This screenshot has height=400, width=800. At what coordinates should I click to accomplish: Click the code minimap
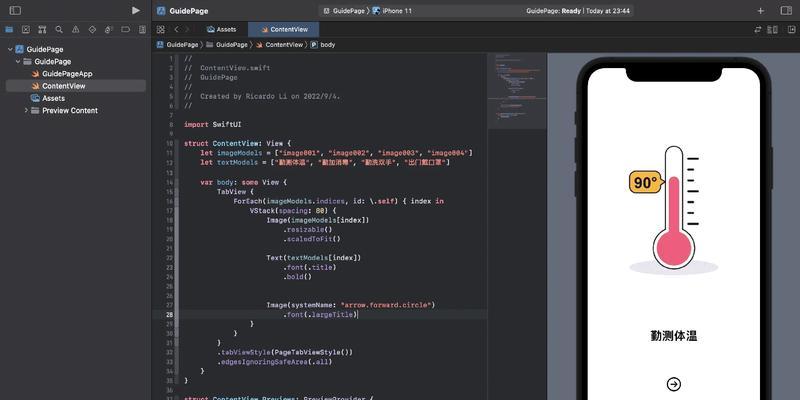pos(517,91)
